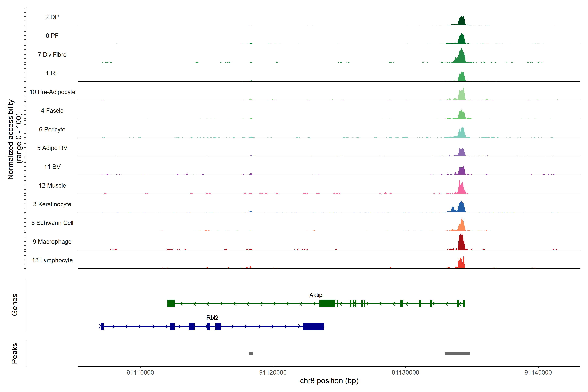The height and width of the screenshot is (392, 588).
Task: Click the 5 Adipo BV track label
Action: (52, 148)
